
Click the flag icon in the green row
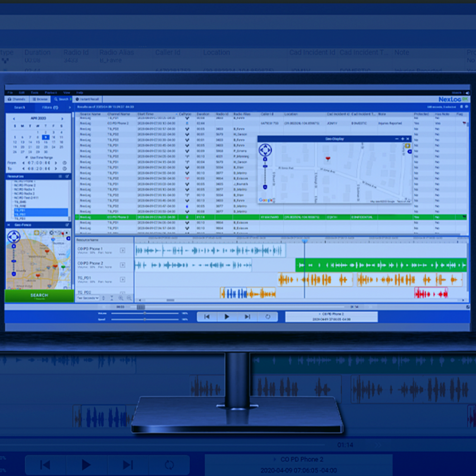[464, 217]
